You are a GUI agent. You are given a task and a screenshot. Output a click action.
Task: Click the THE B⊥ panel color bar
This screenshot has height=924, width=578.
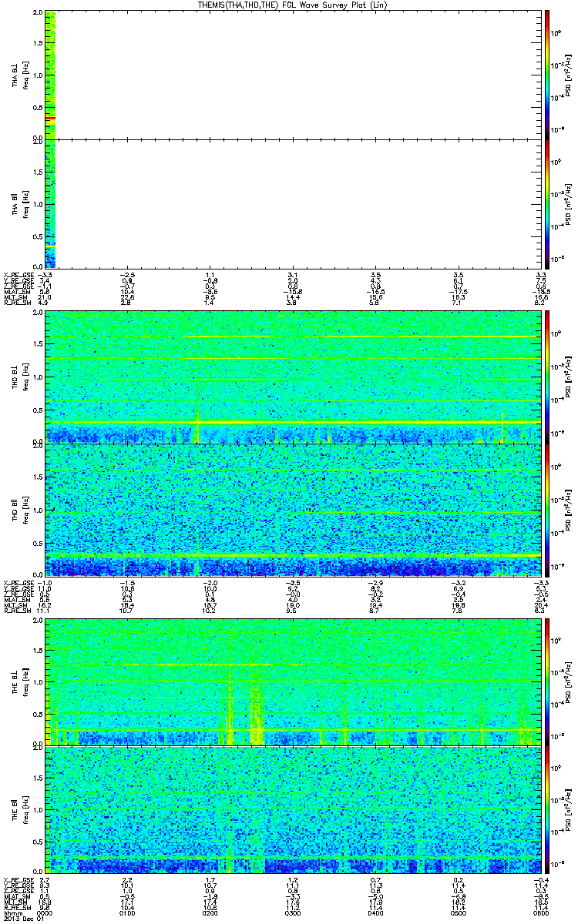(x=547, y=681)
